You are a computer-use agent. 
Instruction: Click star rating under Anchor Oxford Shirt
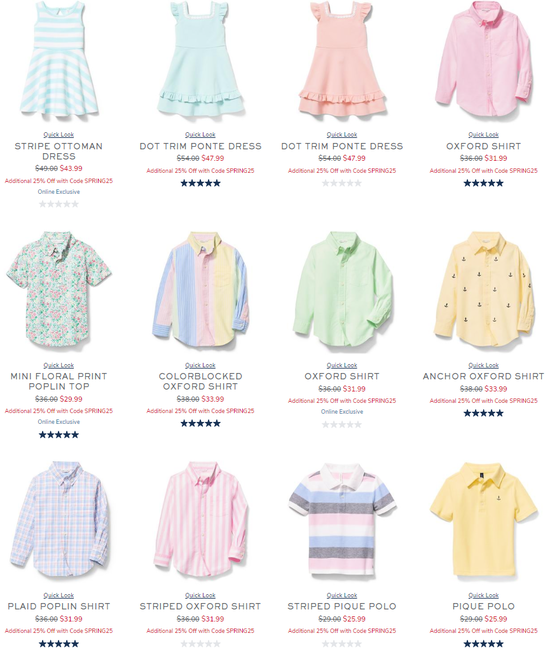[483, 413]
